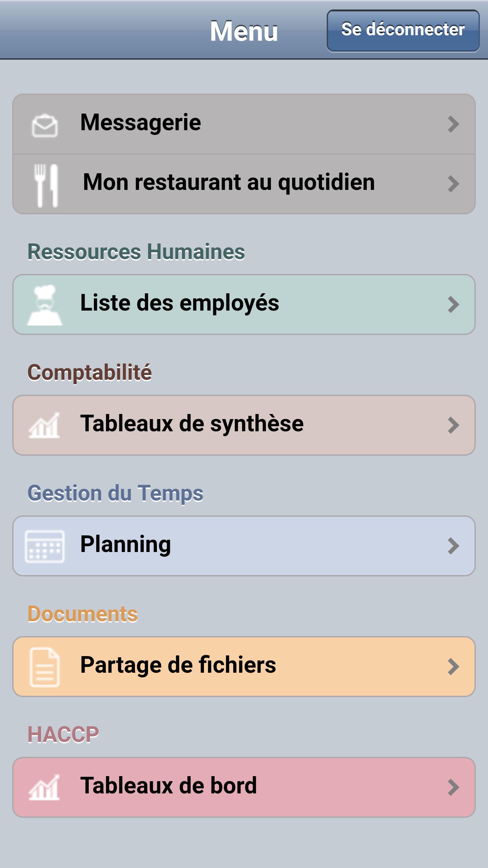Select Mon restaurant au quotidien
The width and height of the screenshot is (488, 868).
coord(244,184)
